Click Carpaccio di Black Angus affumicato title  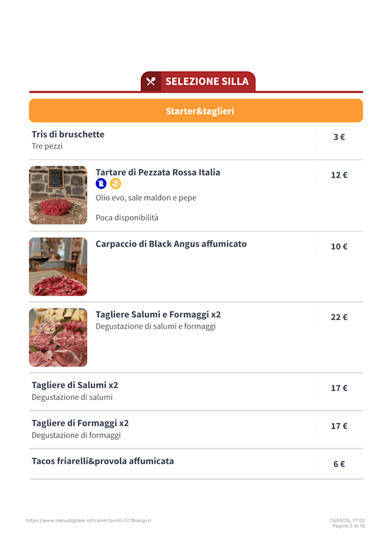(171, 244)
